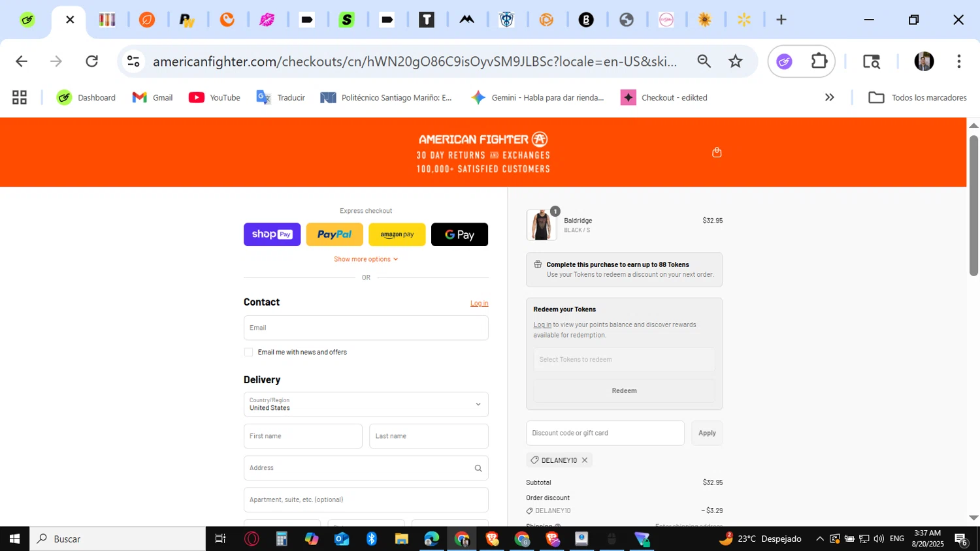Launch Microsoft Edge from the taskbar
The height and width of the screenshot is (551, 980).
pos(431,539)
